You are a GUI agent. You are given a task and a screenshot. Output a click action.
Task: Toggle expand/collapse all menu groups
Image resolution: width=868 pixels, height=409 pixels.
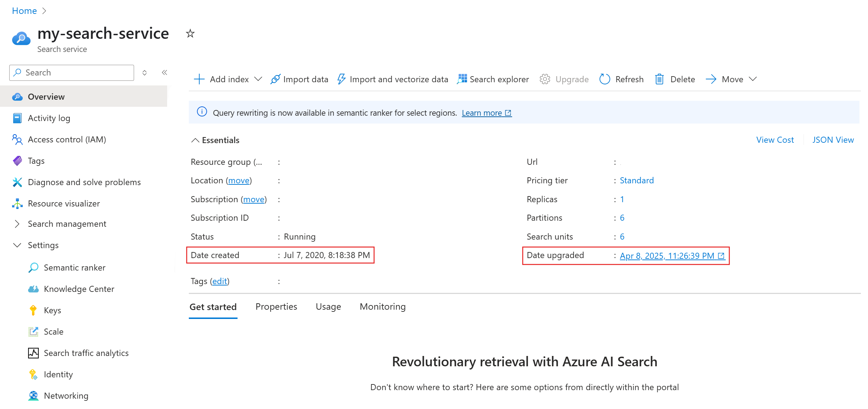pos(144,73)
